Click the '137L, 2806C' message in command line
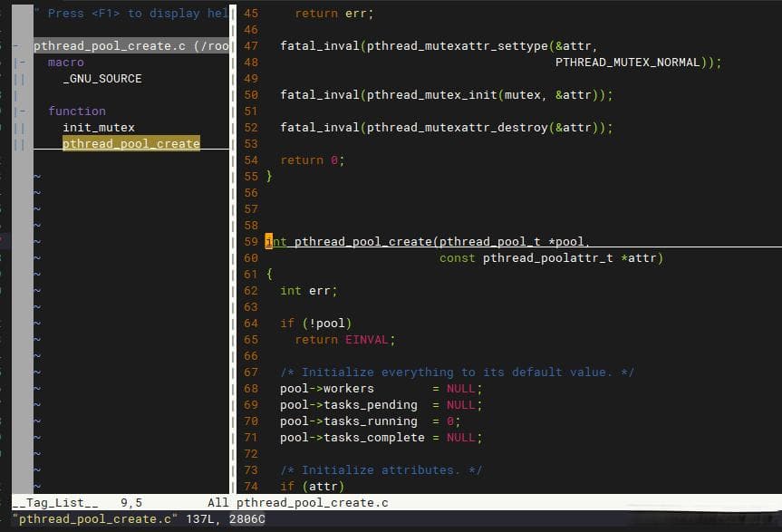The image size is (782, 532). click(226, 519)
